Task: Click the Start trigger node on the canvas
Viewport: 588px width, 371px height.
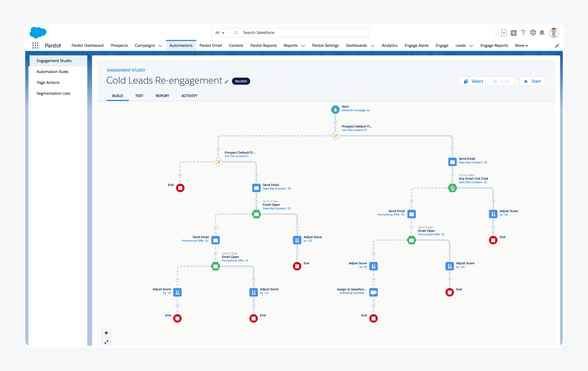Action: click(335, 109)
